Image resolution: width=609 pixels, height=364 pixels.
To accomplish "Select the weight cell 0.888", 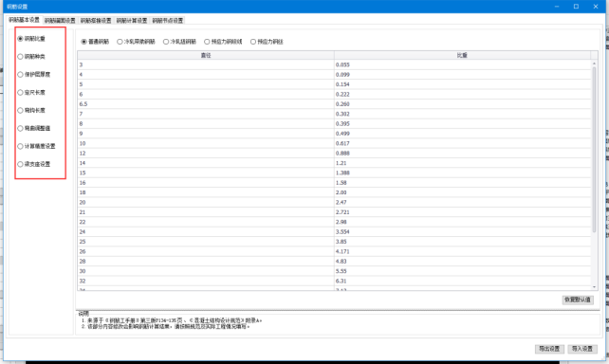I will pyautogui.click(x=462, y=154).
